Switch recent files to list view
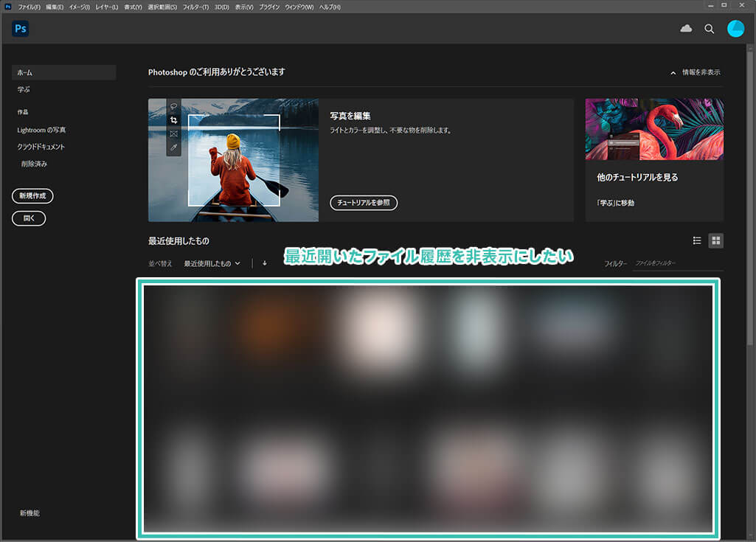This screenshot has height=542, width=756. (x=697, y=240)
